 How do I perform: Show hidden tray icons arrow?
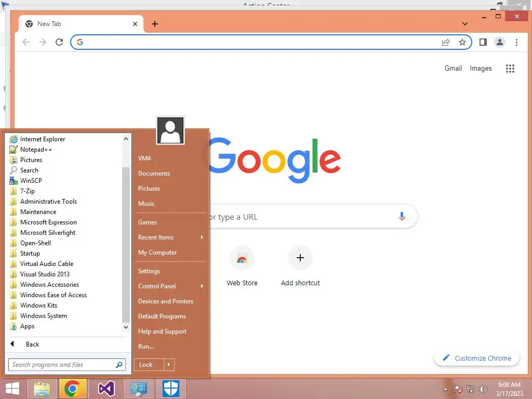pyautogui.click(x=445, y=389)
